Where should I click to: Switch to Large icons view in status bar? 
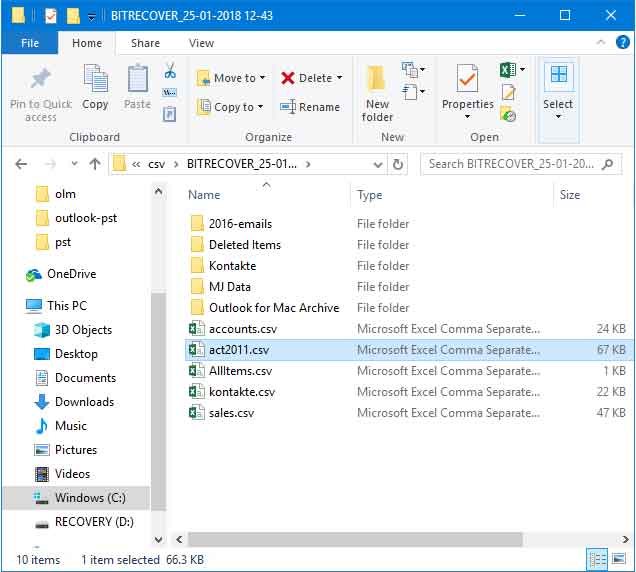[619, 559]
